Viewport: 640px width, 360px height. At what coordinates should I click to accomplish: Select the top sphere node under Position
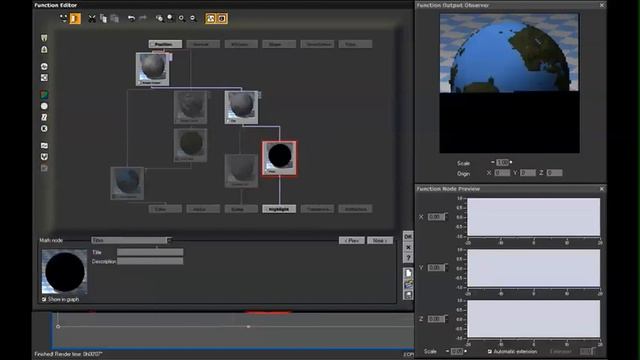(x=152, y=69)
